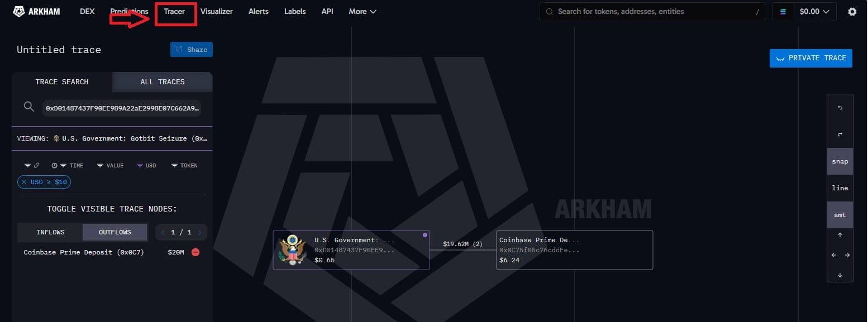Open the USD filter dropdown

point(146,166)
